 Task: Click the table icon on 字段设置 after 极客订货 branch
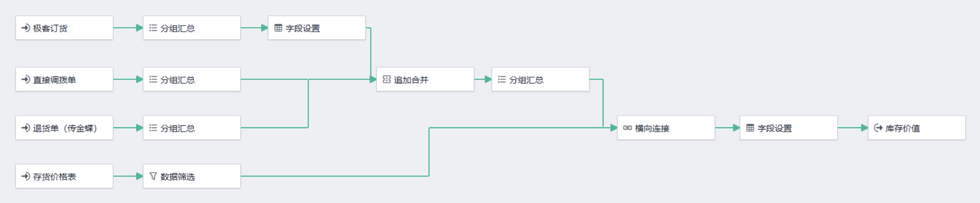click(x=278, y=28)
